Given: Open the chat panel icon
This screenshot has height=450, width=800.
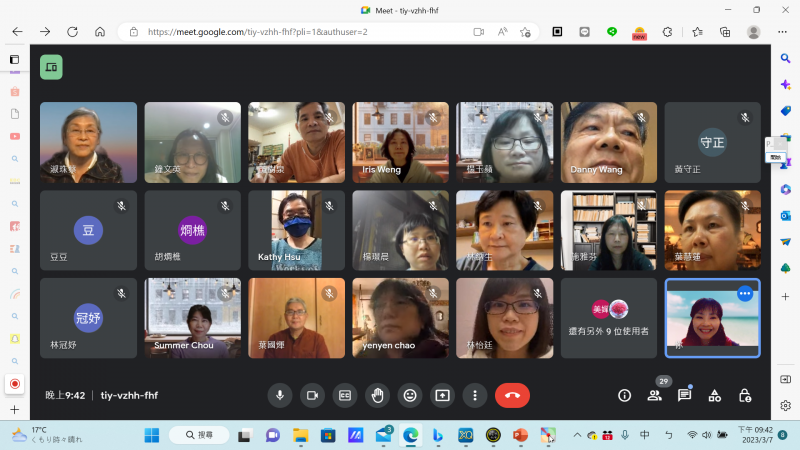Looking at the screenshot, I should point(685,395).
